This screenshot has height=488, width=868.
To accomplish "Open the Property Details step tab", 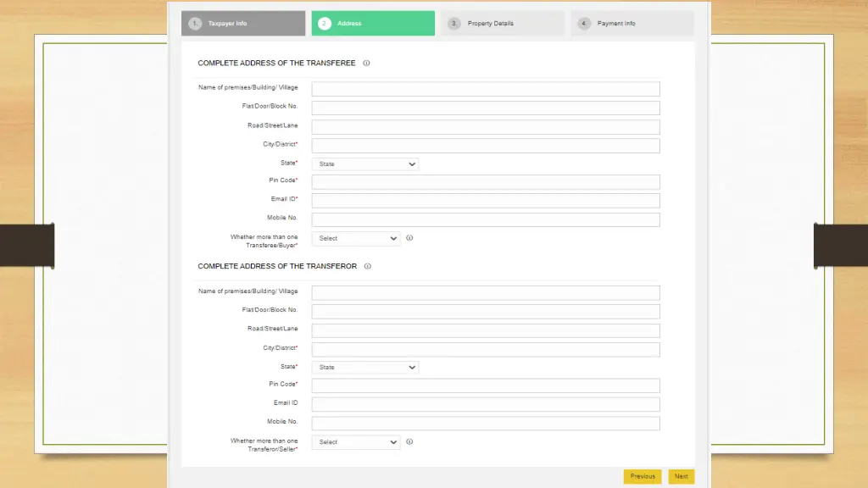I will [503, 23].
